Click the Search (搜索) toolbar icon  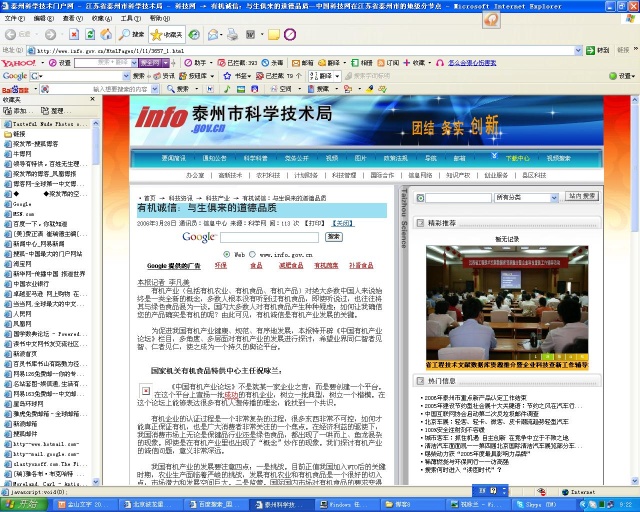coord(133,34)
